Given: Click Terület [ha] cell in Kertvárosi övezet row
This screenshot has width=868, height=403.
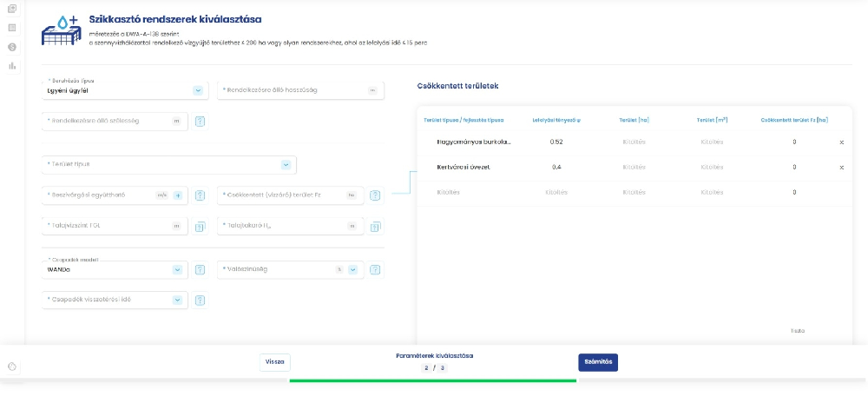Looking at the screenshot, I should 634,167.
